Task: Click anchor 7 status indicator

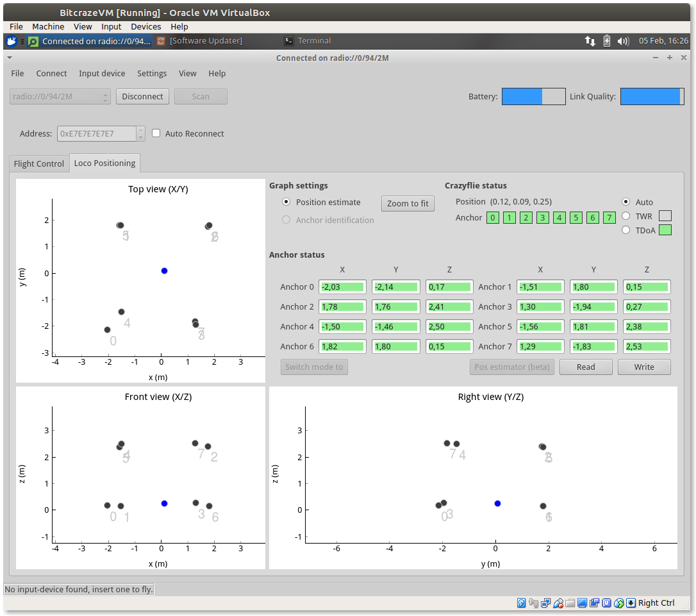Action: pos(609,217)
